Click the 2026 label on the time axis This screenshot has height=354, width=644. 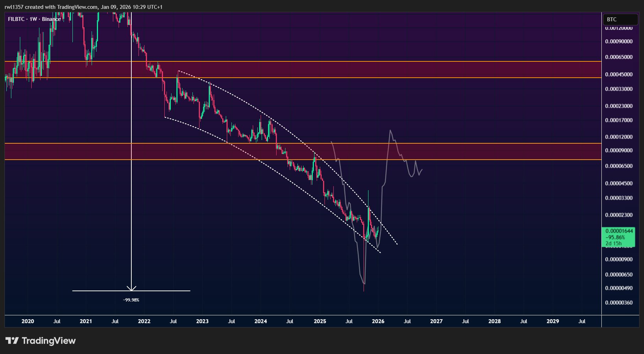(378, 321)
